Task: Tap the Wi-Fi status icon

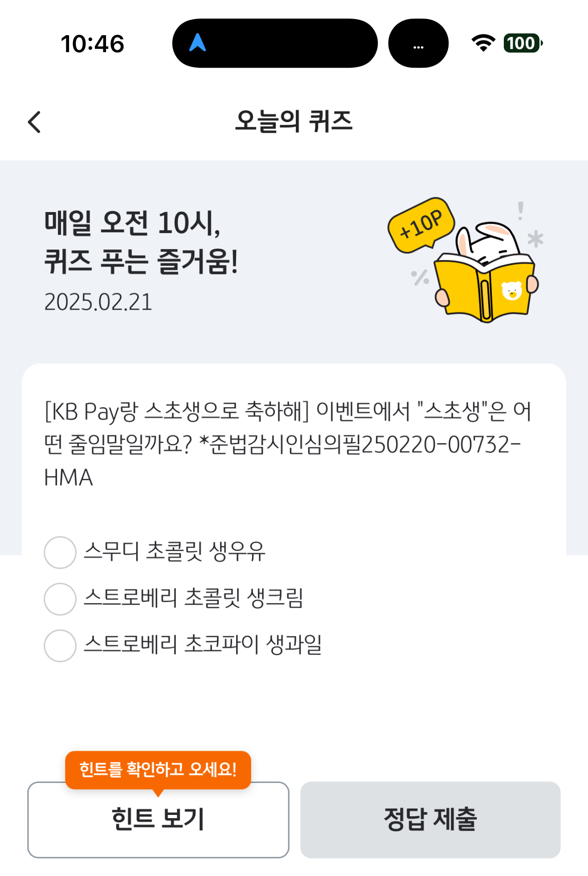Action: pyautogui.click(x=483, y=43)
